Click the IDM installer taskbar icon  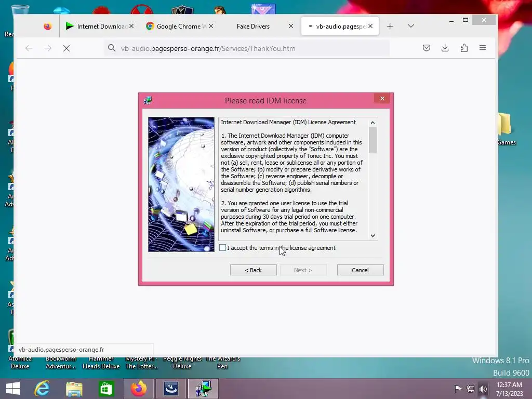(x=203, y=389)
